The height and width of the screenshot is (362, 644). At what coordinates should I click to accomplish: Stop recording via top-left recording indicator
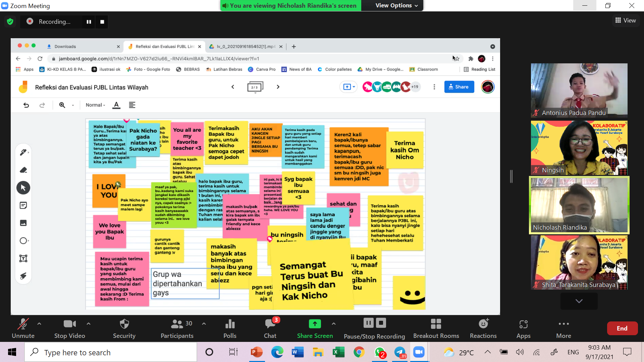pos(102,22)
